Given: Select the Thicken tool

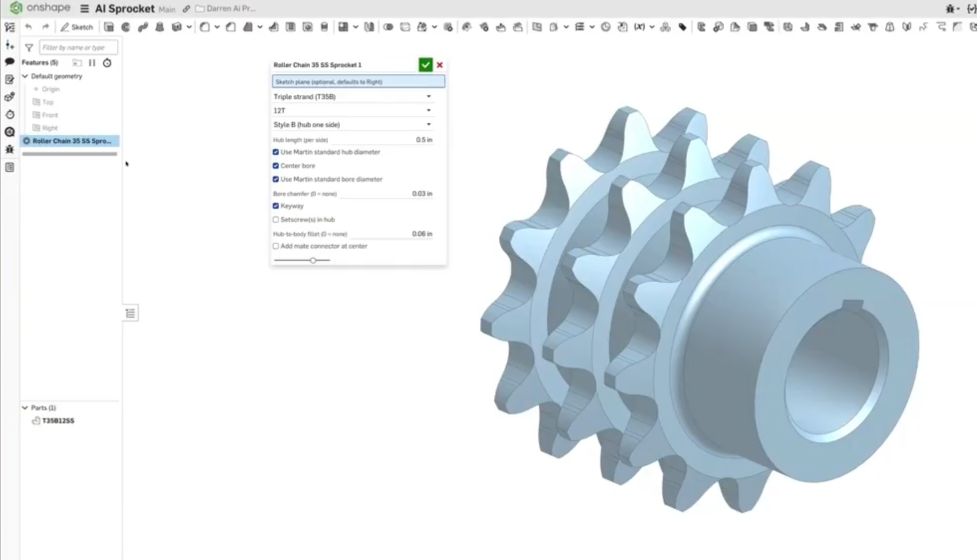Looking at the screenshot, I should click(177, 27).
